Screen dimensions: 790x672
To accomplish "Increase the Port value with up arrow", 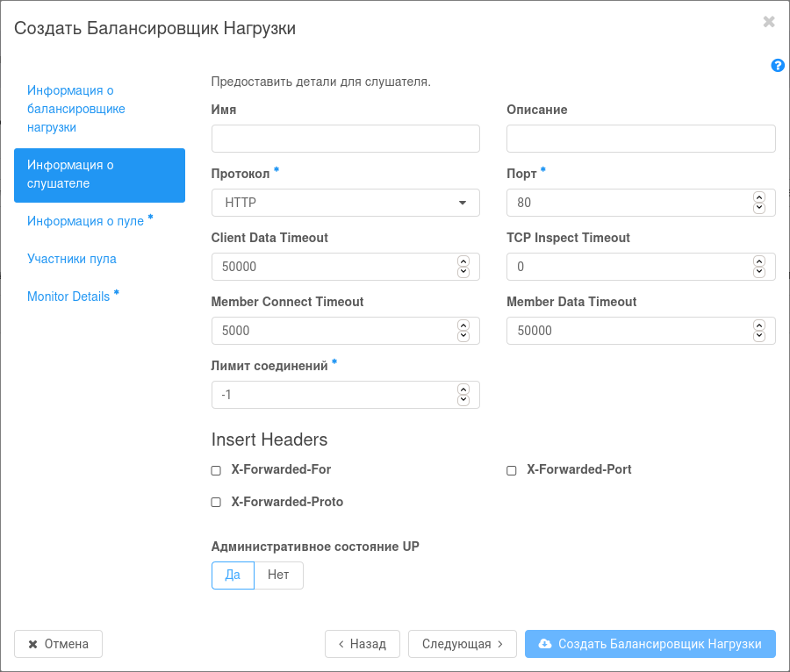I will click(758, 197).
